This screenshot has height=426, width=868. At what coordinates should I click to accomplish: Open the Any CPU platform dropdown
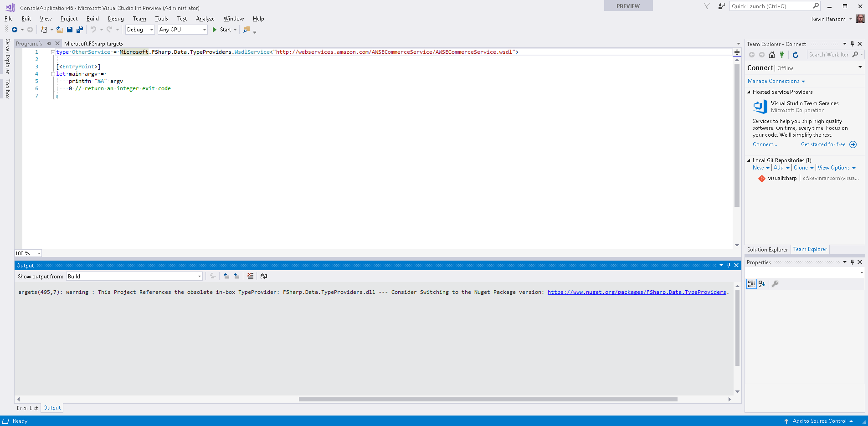pos(204,30)
